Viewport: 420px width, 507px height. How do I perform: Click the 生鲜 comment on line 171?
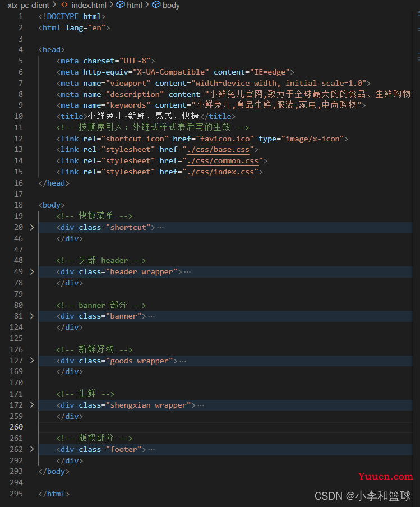(x=85, y=394)
